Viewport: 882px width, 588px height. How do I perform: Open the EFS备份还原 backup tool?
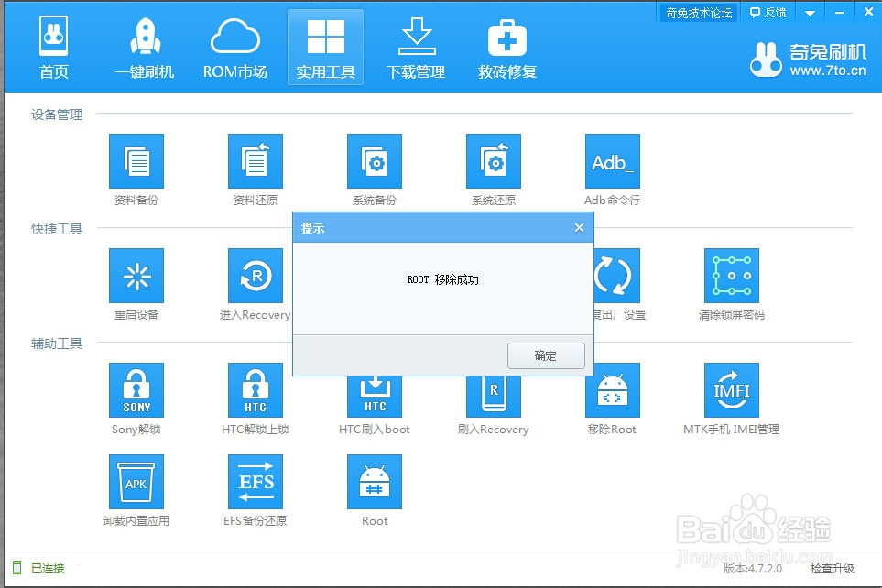tap(255, 481)
